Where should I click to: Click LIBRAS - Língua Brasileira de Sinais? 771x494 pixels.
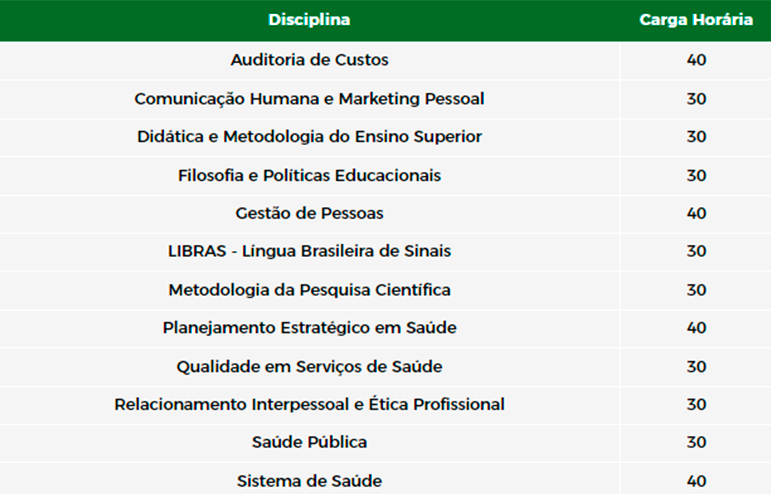(309, 251)
